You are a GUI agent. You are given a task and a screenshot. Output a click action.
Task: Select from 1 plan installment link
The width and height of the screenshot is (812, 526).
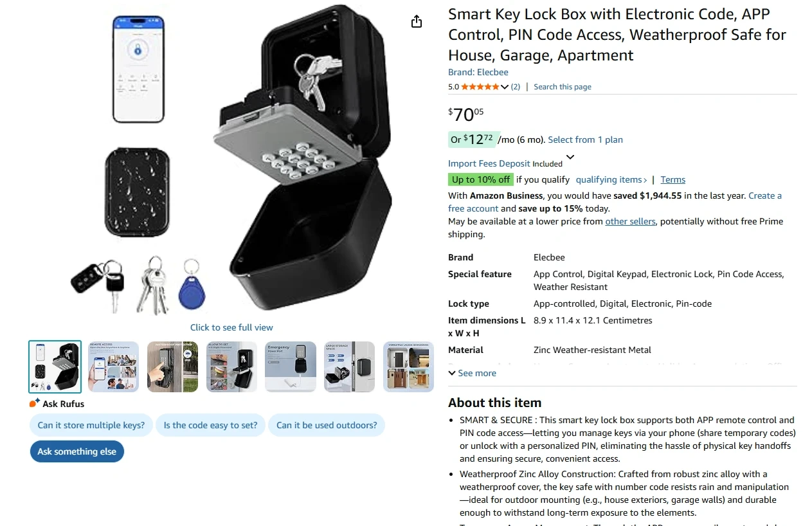point(585,140)
